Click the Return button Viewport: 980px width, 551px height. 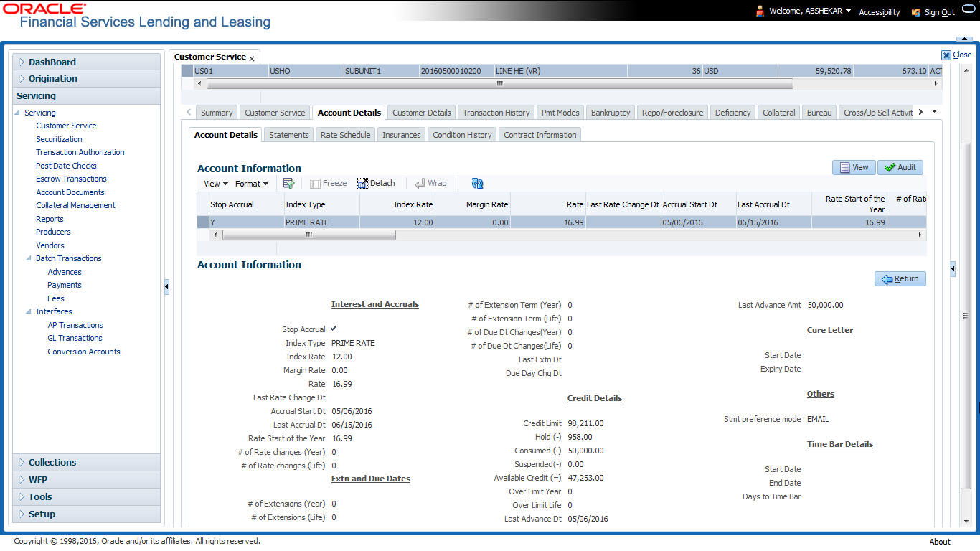coord(900,278)
